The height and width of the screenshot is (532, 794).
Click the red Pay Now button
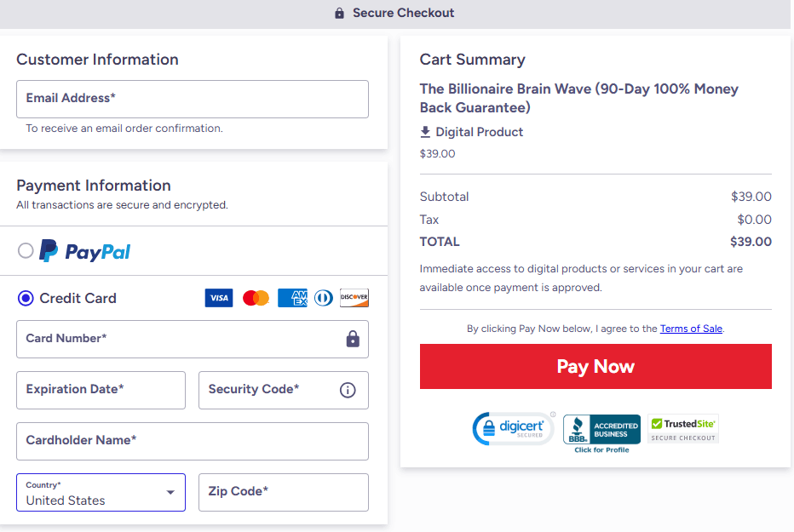coord(595,367)
